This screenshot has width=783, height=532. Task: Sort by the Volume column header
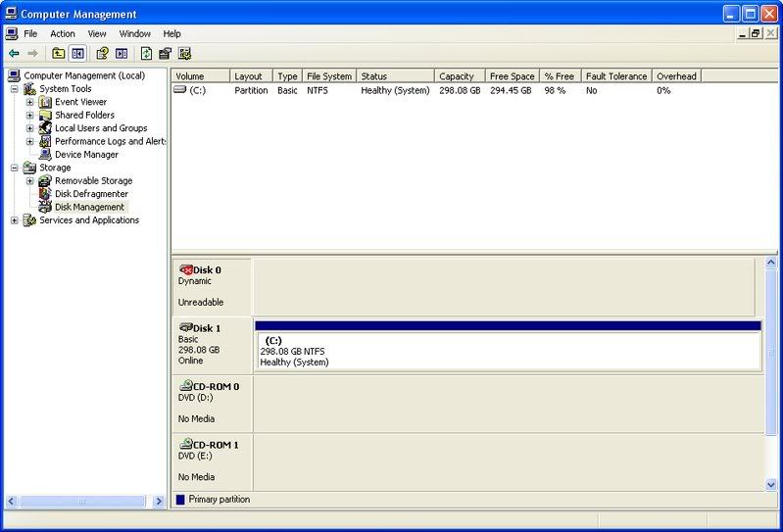(201, 76)
